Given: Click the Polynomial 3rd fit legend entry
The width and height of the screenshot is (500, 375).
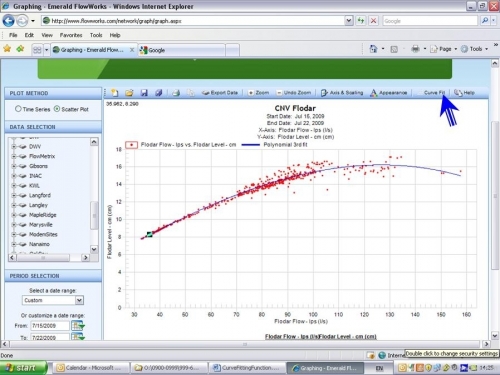Looking at the screenshot, I should pyautogui.click(x=275, y=145).
